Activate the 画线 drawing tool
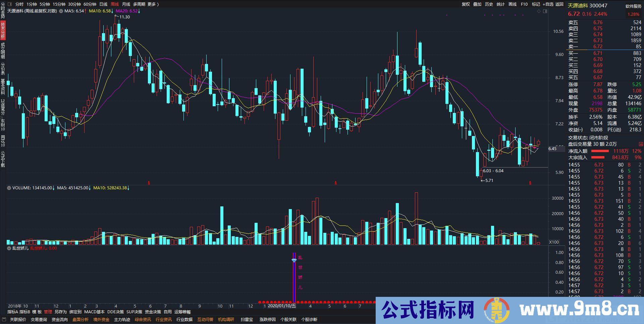 [x=513, y=4]
